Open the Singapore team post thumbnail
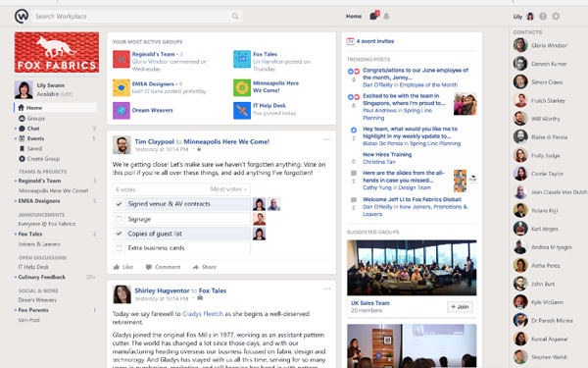The width and height of the screenshot is (588, 368). 465,104
